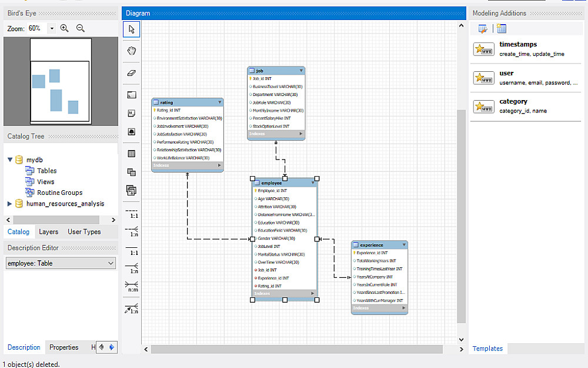
Task: Select Routine Groups in Catalog Tree
Action: point(59,193)
